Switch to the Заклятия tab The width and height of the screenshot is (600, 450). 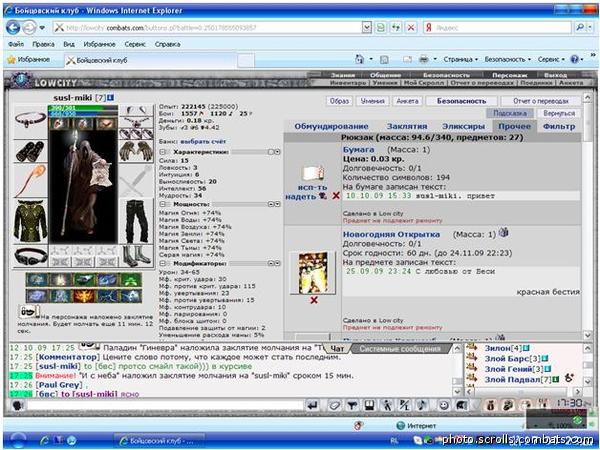[407, 126]
